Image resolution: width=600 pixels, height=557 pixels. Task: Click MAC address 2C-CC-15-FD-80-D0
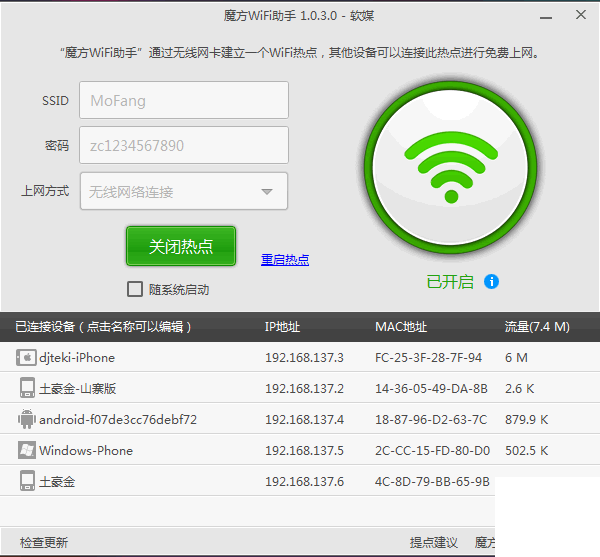point(432,450)
